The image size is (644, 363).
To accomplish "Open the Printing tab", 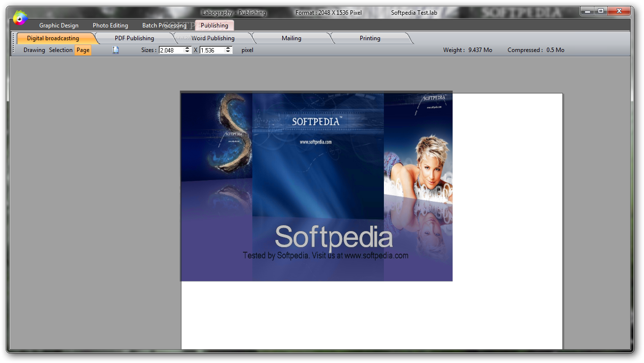I will pyautogui.click(x=370, y=38).
